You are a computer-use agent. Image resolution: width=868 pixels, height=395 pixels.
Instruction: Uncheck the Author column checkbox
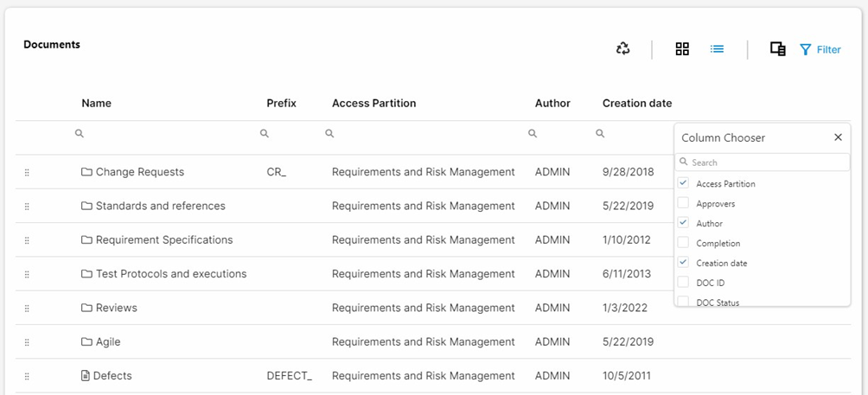[x=684, y=223]
